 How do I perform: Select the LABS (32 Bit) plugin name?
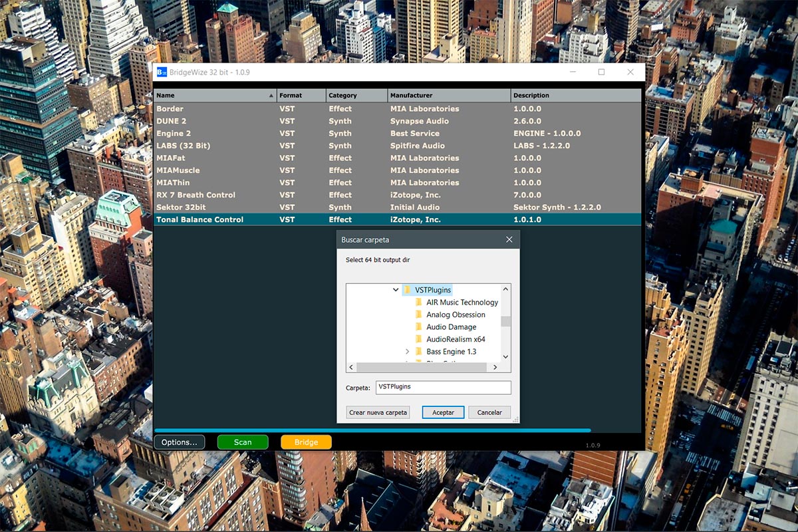(183, 146)
